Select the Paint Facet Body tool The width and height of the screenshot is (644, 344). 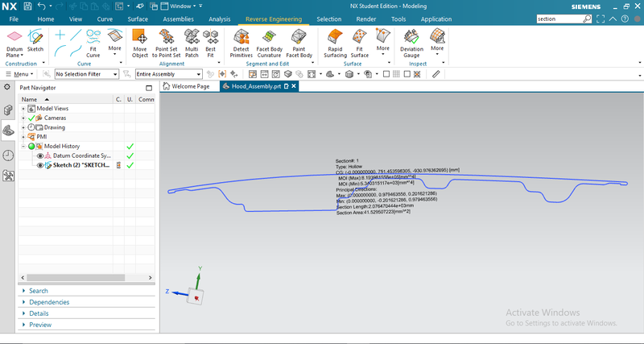point(299,44)
